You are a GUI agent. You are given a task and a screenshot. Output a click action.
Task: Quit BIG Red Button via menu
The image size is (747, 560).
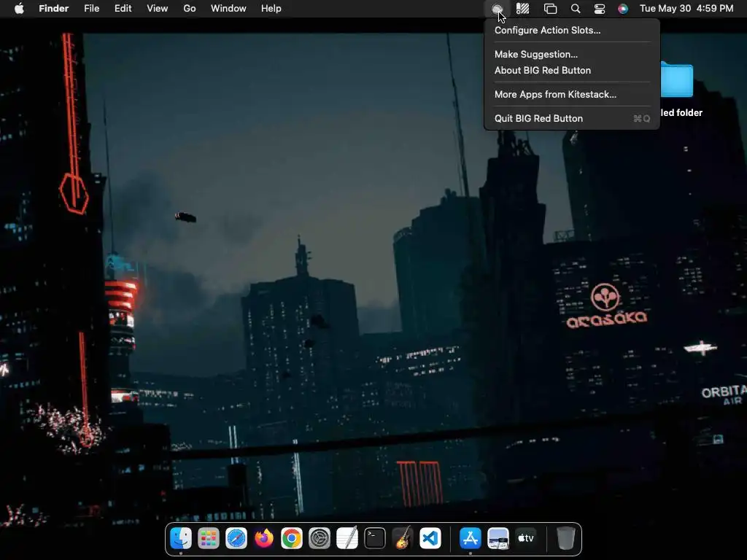coord(572,119)
